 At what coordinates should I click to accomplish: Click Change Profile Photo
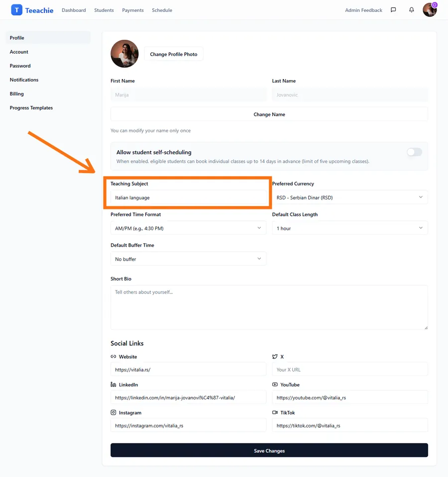(173, 54)
